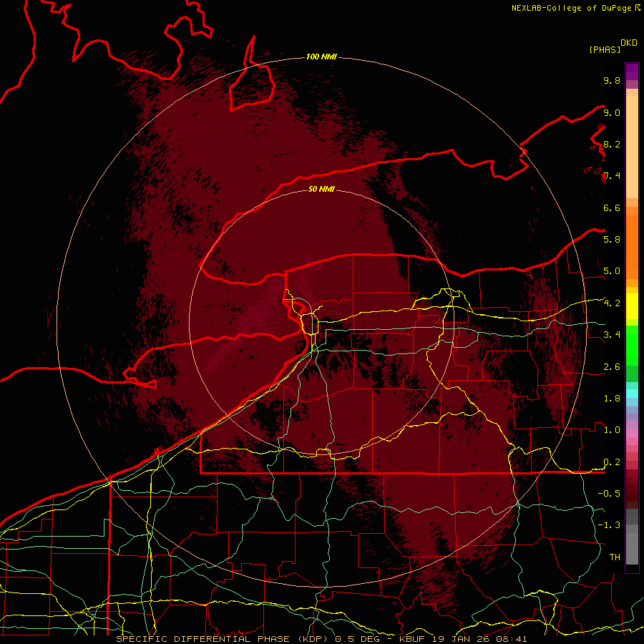Click the 5.8 scale value
This screenshot has height=644, width=644.
[x=612, y=240]
